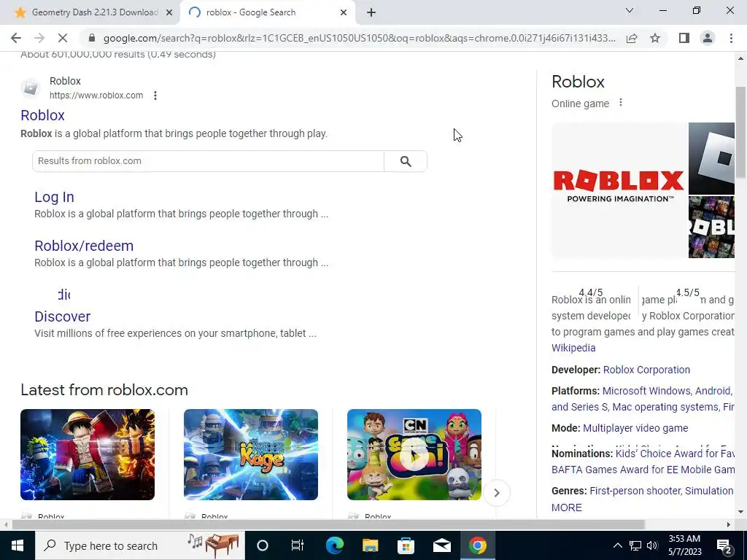Open the Multiplayer video game link
Screen dimensions: 747x560
pyautogui.click(x=635, y=428)
